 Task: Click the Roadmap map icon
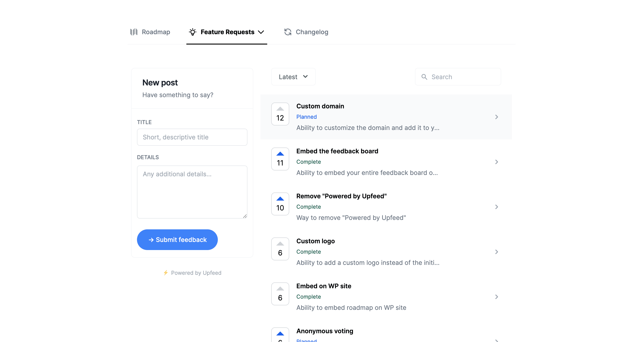coord(134,32)
